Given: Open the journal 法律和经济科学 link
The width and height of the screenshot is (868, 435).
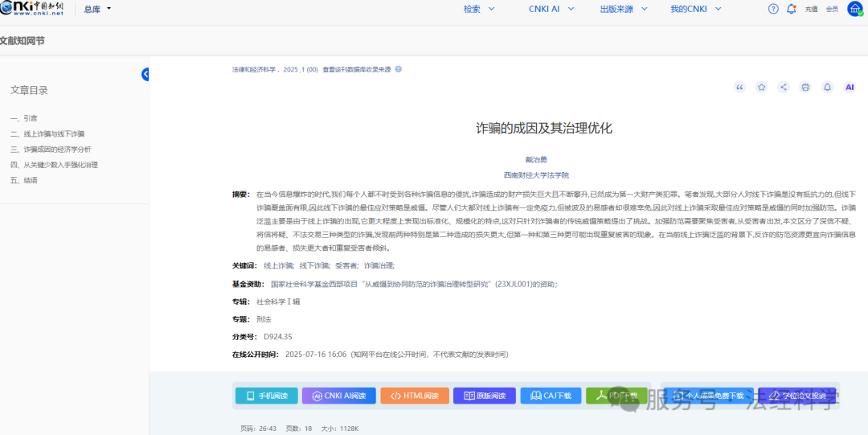Looking at the screenshot, I should pyautogui.click(x=256, y=70).
